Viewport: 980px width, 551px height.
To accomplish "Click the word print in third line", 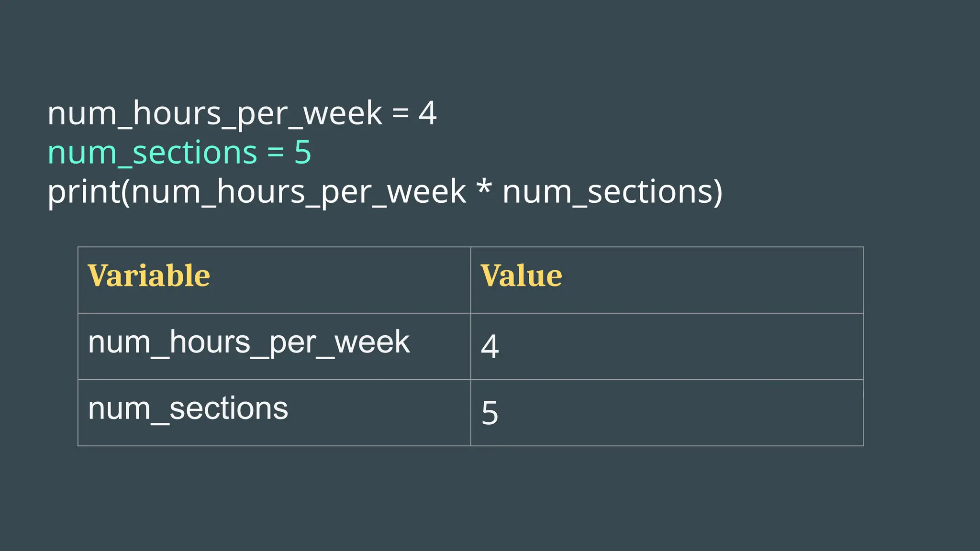I will click(83, 193).
